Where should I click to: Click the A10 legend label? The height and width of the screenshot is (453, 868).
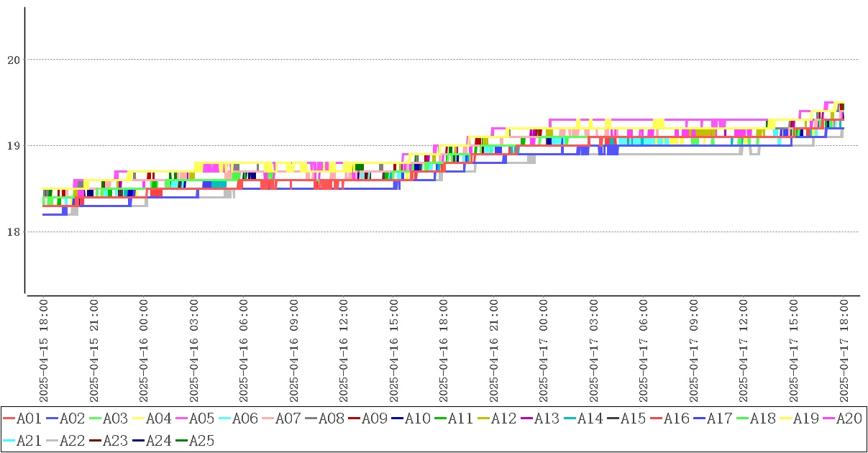pyautogui.click(x=417, y=418)
